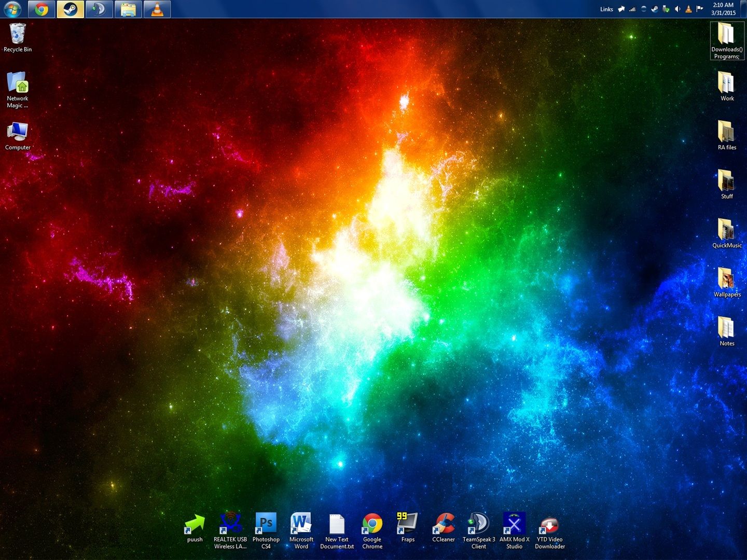This screenshot has height=560, width=747.
Task: Select the TeamSpeak 3 Client desktop shortcut
Action: (479, 524)
